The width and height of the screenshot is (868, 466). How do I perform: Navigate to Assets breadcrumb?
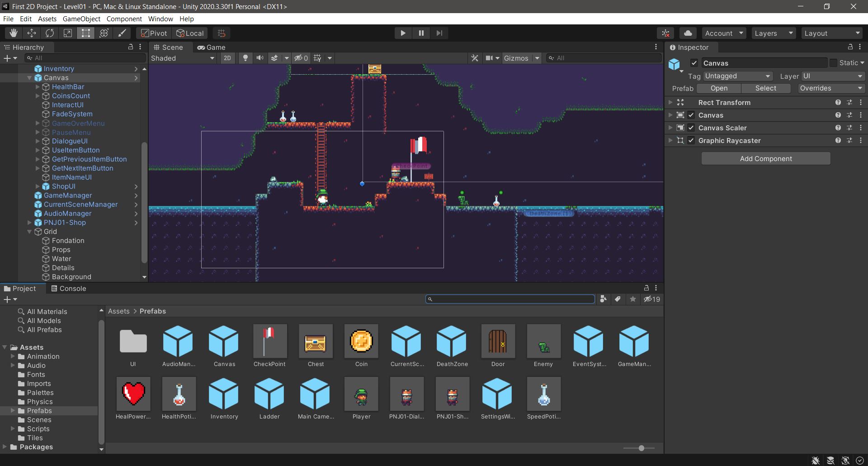click(x=119, y=311)
